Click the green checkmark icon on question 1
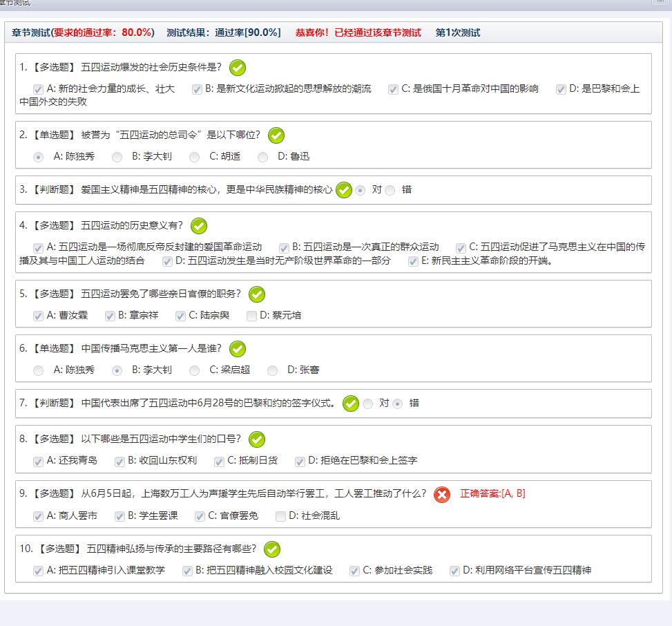The image size is (672, 626). [238, 68]
